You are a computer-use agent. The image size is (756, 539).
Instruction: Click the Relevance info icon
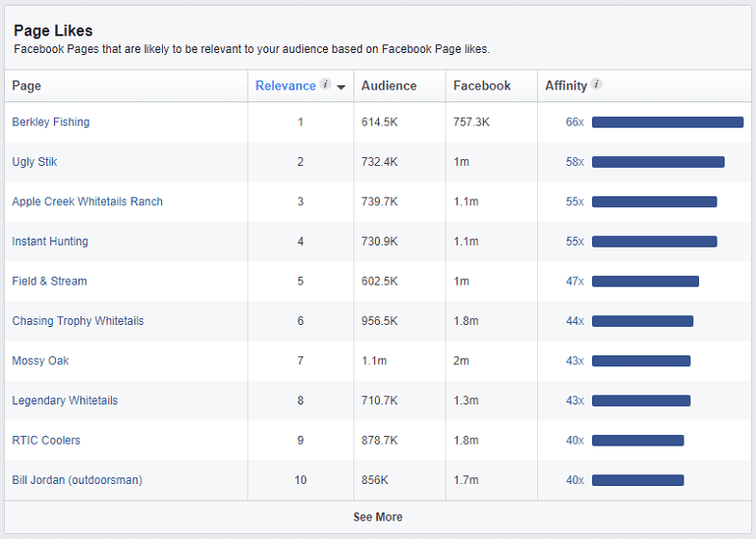pyautogui.click(x=325, y=83)
